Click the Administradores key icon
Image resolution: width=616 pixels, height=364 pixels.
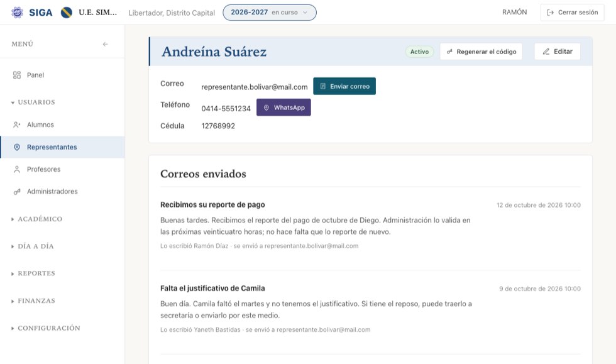pos(17,192)
